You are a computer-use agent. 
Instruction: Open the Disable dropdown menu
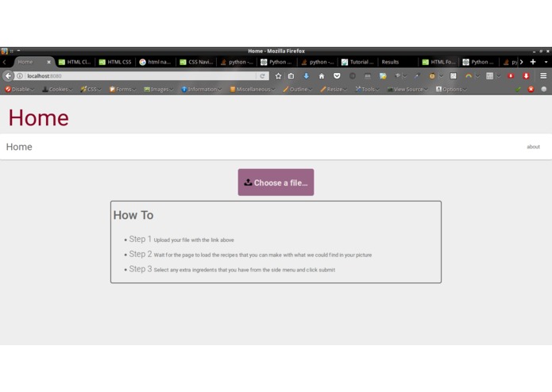(20, 90)
